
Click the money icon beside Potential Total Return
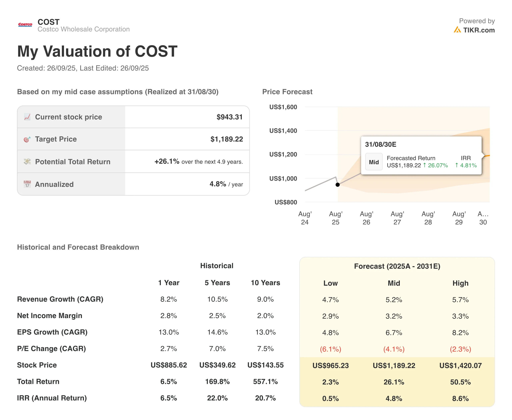point(27,161)
